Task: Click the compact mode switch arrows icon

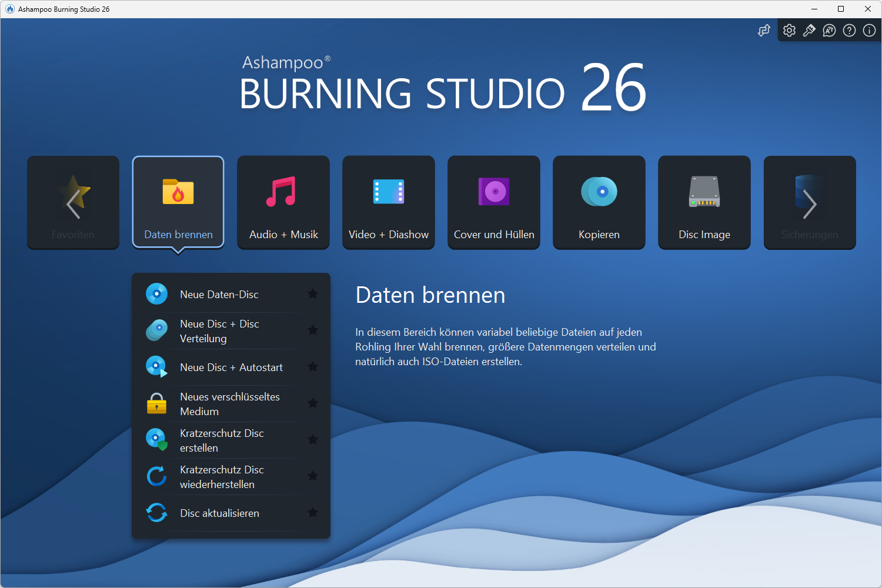Action: 764,31
